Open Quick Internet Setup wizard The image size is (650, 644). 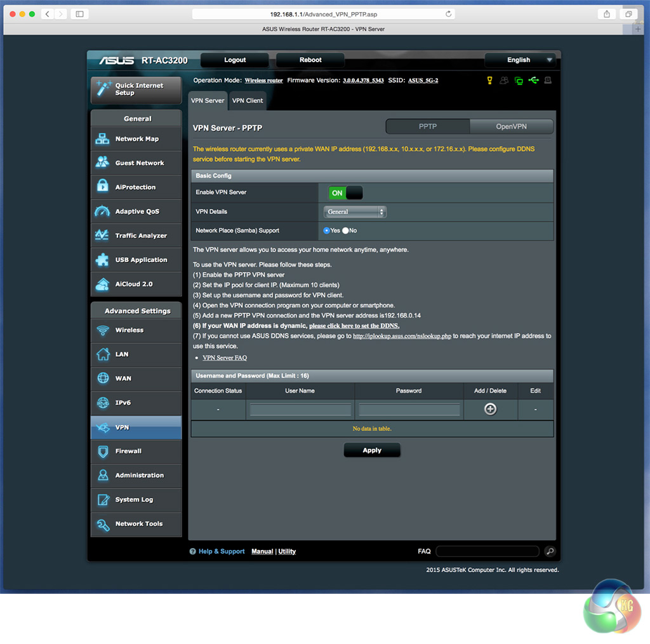(136, 89)
